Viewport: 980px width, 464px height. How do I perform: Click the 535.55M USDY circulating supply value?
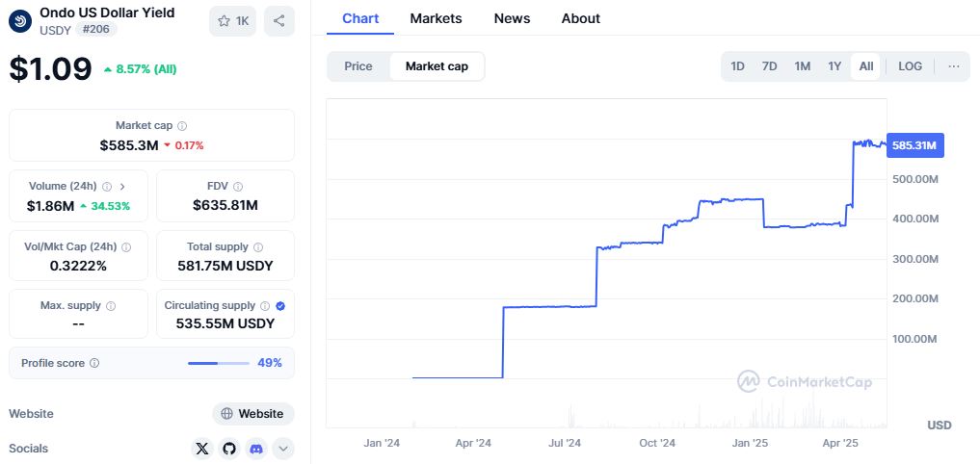pyautogui.click(x=225, y=323)
